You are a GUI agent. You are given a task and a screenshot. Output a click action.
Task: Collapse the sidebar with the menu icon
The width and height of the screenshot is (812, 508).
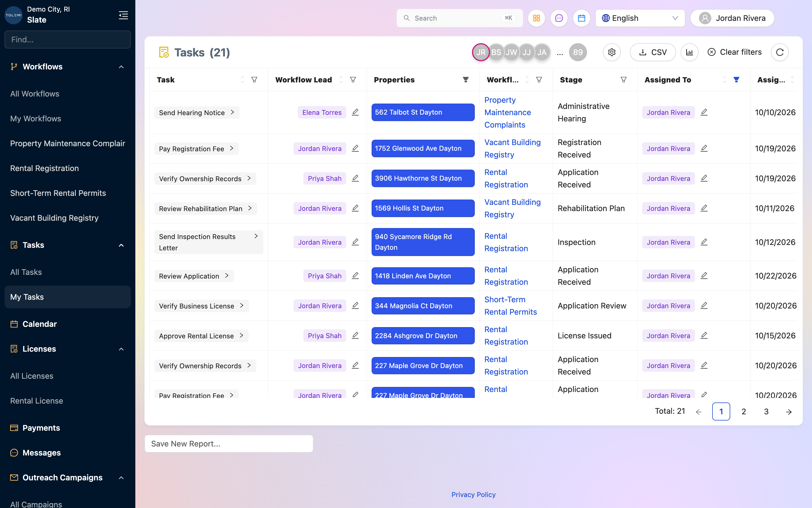coord(123,15)
